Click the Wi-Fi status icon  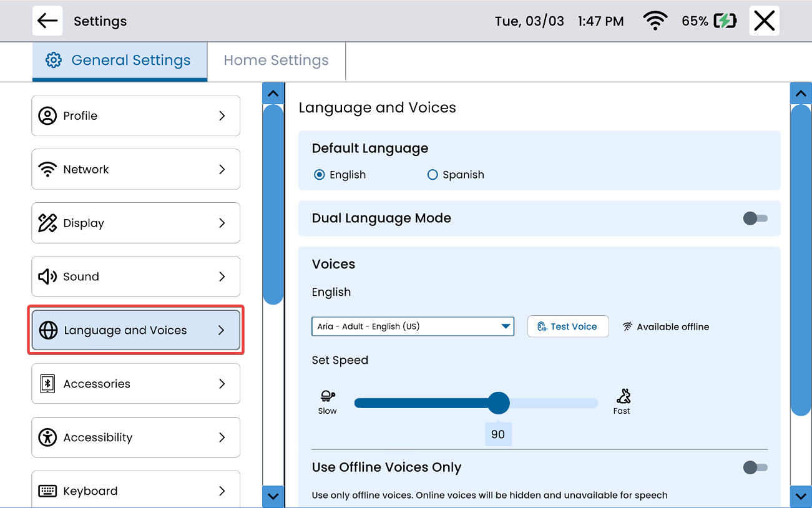click(x=655, y=21)
